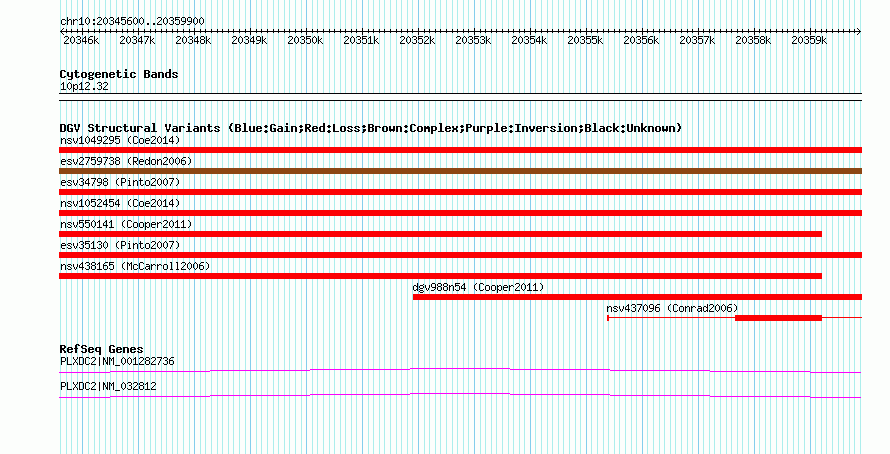Click the chr10:20345600..20359900 region label
This screenshot has width=890, height=454.
(132, 21)
